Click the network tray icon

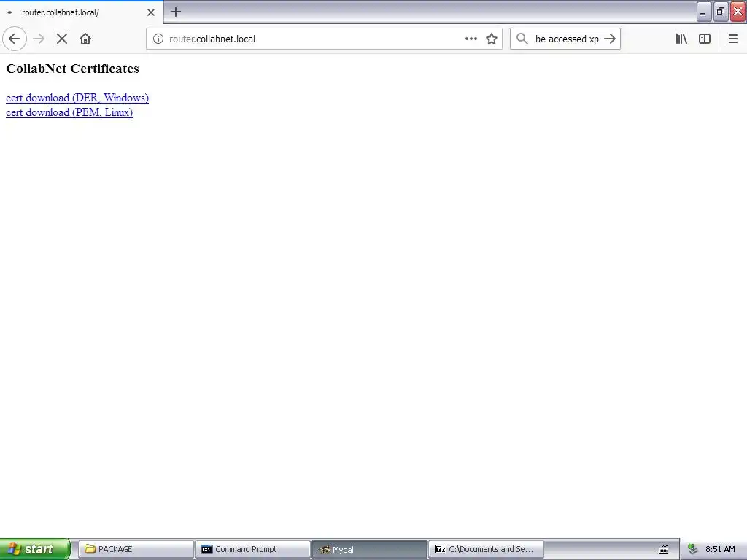[693, 550]
